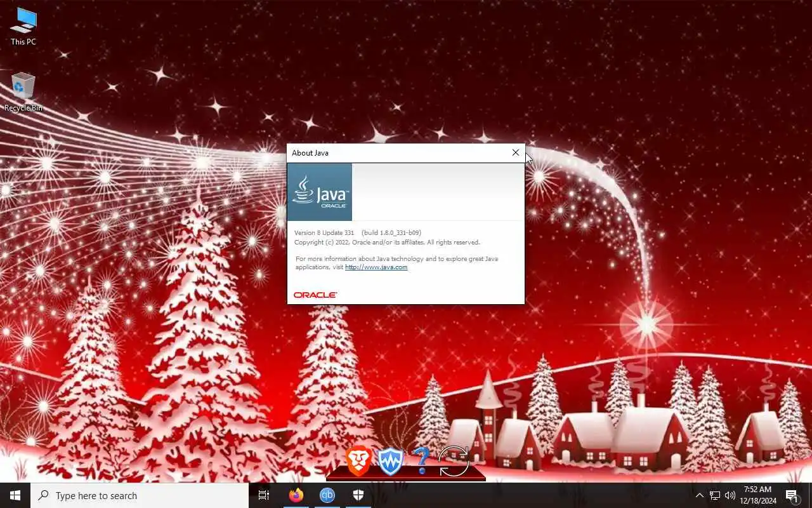Open the notification Action Center icon
This screenshot has height=508, width=812.
(792, 495)
